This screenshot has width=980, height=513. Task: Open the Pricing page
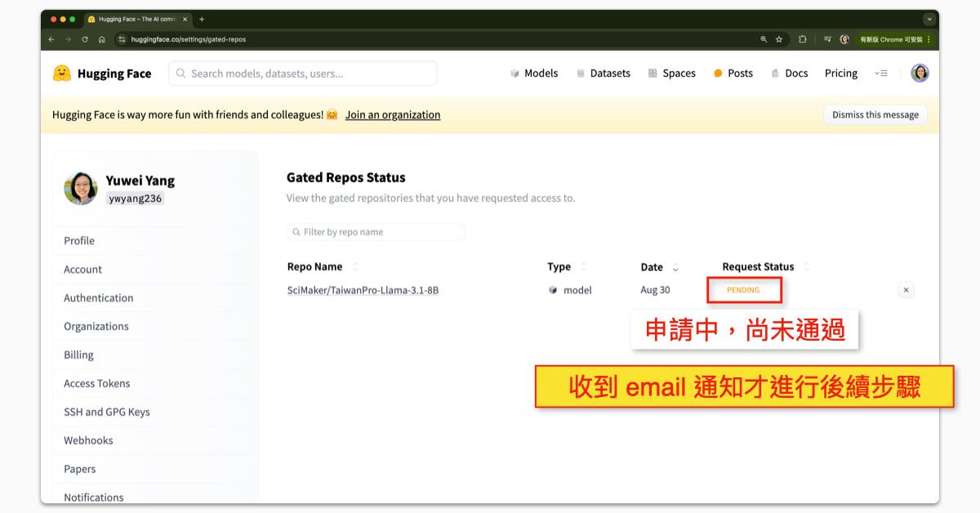coord(841,74)
